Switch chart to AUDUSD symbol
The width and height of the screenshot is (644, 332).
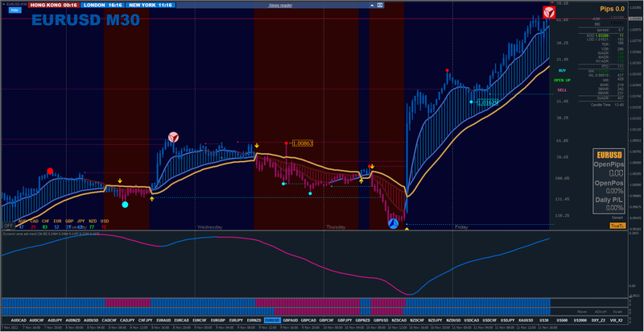point(91,320)
